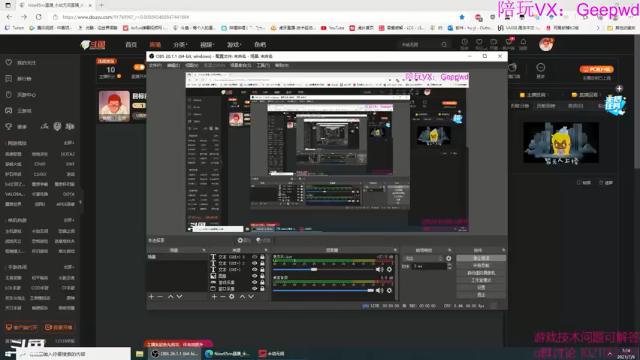Remove selected scene with minus icon
The image size is (640, 360).
(160, 296)
